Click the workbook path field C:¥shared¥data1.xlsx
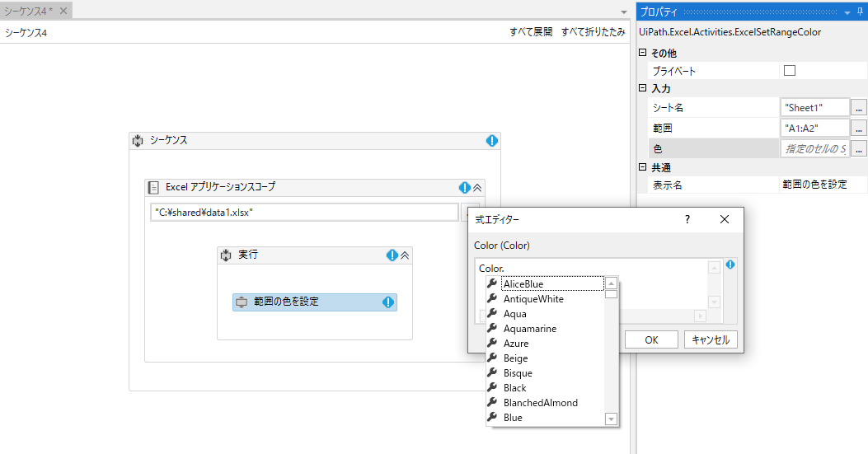Image resolution: width=868 pixels, height=454 pixels. click(304, 212)
